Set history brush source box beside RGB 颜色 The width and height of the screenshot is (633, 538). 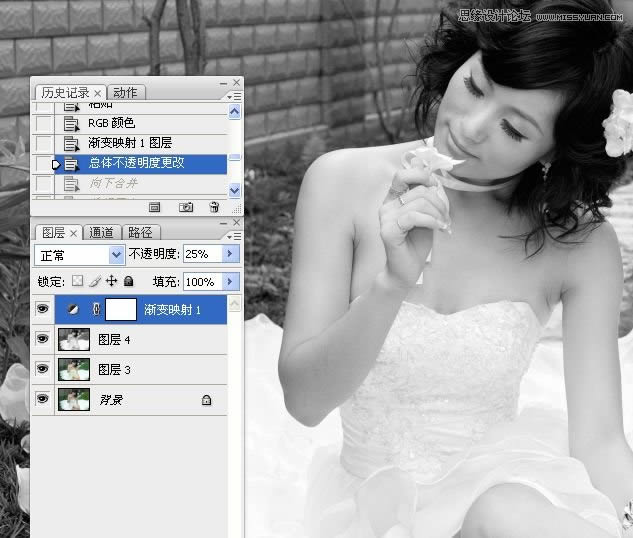pos(43,124)
